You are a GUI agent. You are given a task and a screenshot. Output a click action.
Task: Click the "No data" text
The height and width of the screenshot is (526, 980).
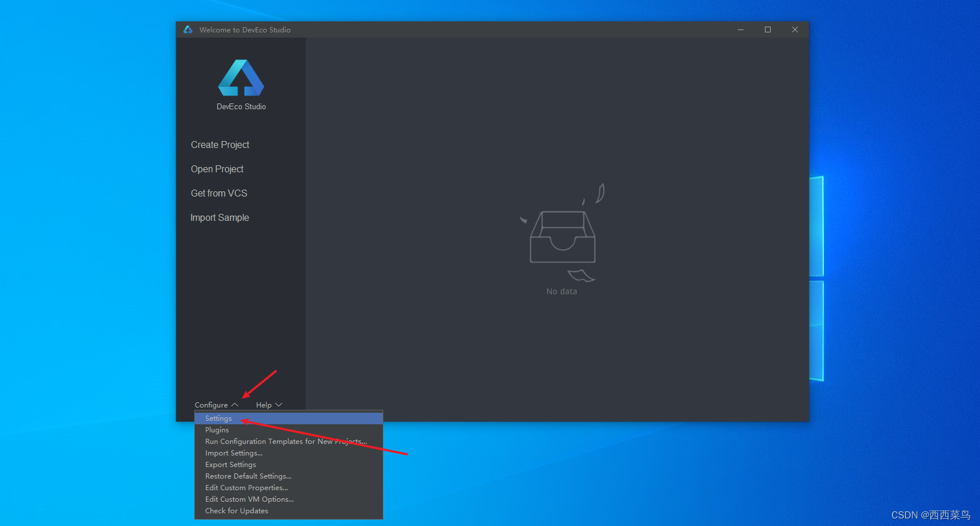point(561,291)
